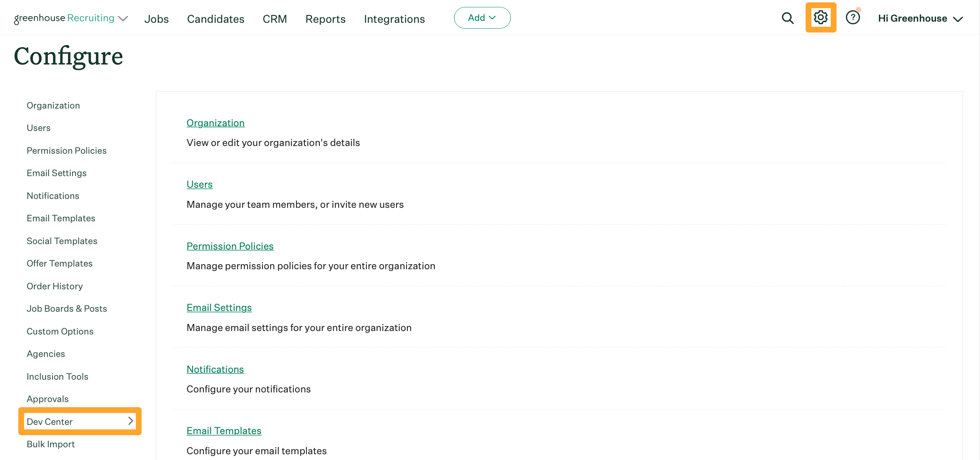
Task: Open the Organization settings link
Action: (x=216, y=122)
